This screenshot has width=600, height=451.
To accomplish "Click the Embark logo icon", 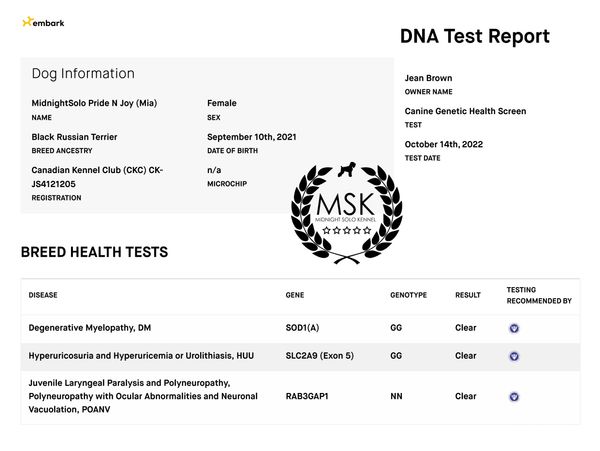I will click(27, 22).
